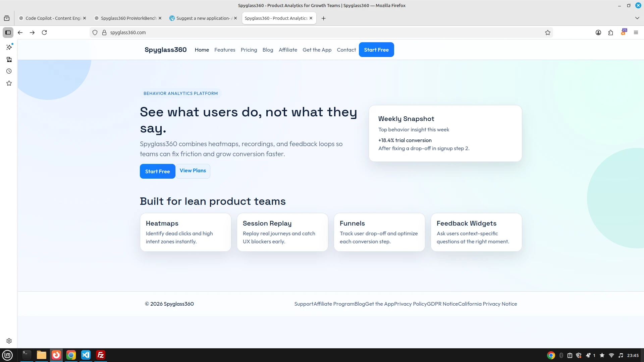Open the GDPR Notice footer link
644x362 pixels.
[442, 304]
